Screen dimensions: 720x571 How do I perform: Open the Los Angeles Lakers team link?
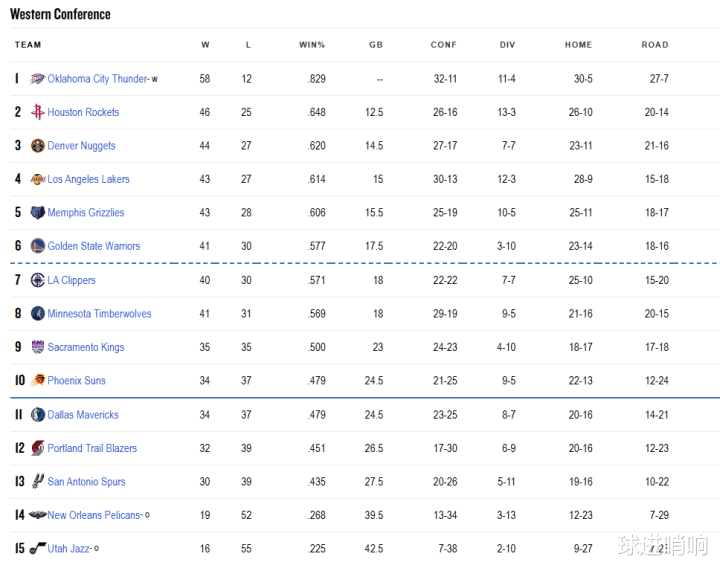click(x=89, y=179)
